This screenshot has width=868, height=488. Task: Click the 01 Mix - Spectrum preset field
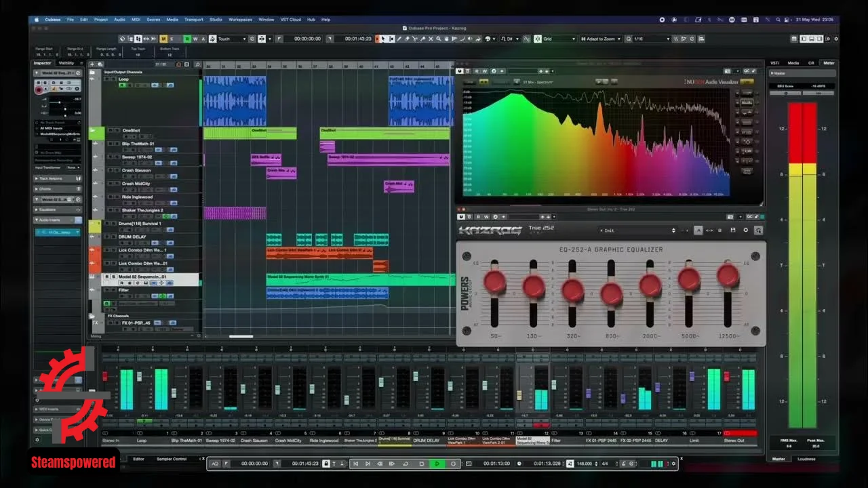[x=537, y=82]
